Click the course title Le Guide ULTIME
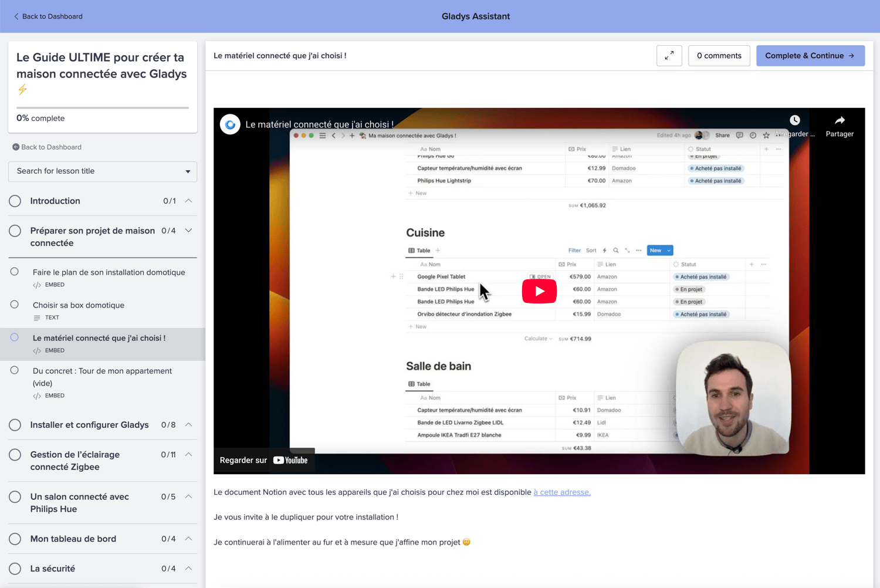Screen dimensions: 880x588 point(101,66)
